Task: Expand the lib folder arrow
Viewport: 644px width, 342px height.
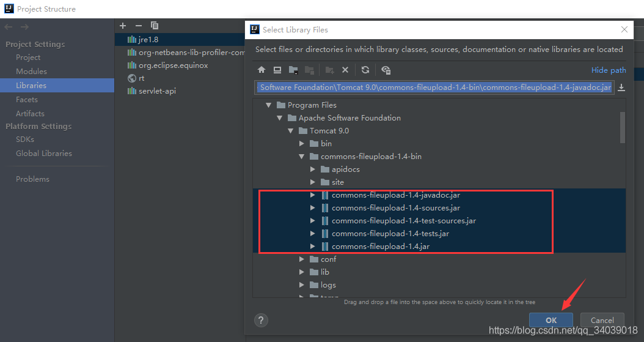Action: 302,272
